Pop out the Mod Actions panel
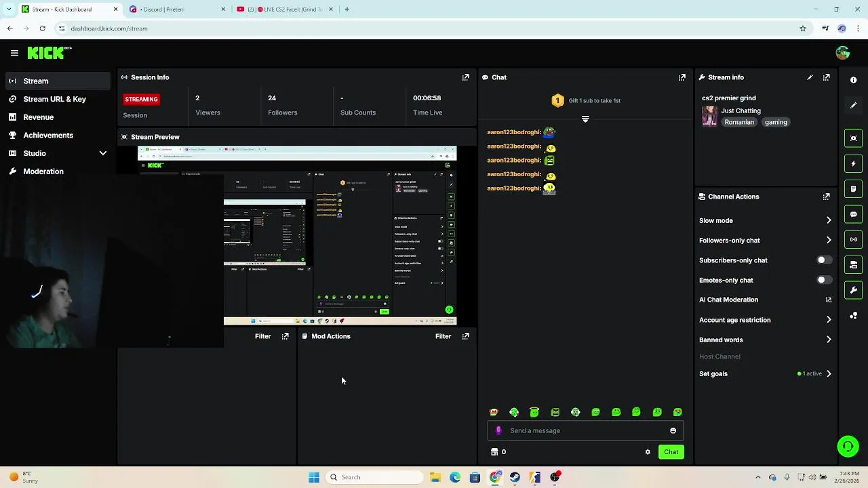Screen dimensions: 868x488 pyautogui.click(x=465, y=336)
